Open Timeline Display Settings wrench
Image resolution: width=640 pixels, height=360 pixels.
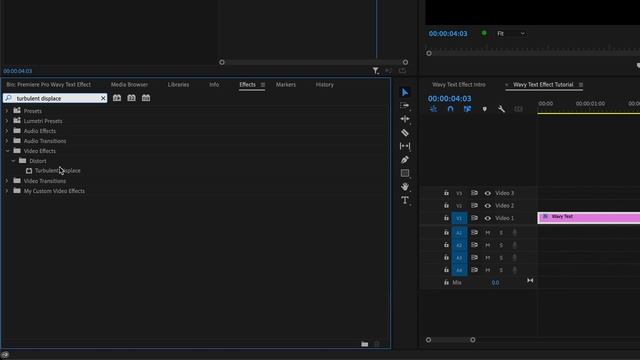(x=501, y=109)
